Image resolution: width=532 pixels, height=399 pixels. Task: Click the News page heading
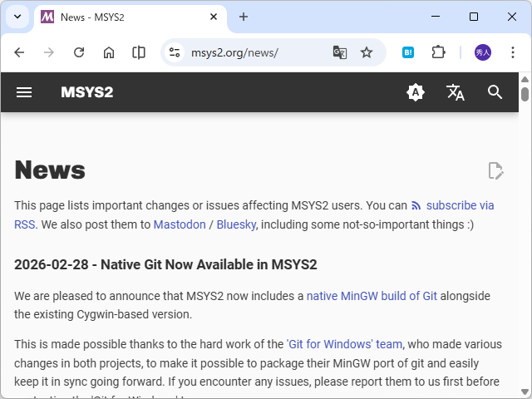coord(50,170)
